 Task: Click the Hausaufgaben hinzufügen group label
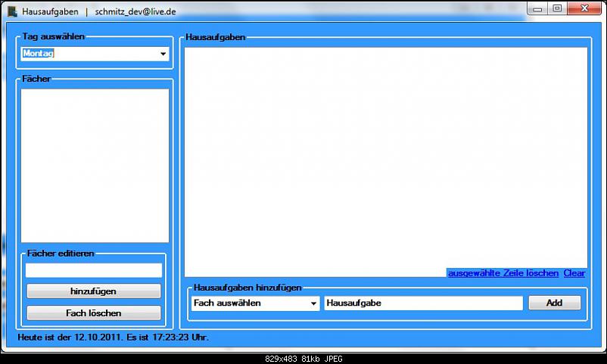click(247, 288)
